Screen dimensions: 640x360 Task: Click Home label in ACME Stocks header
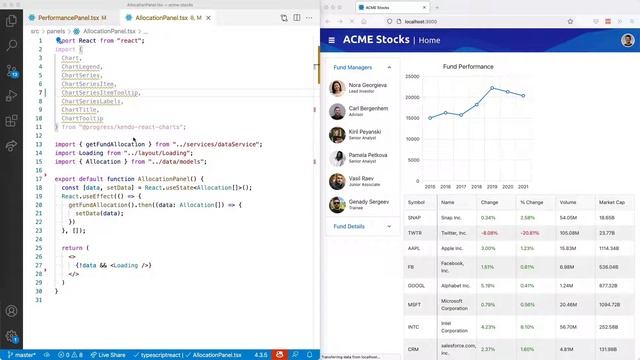click(x=429, y=40)
